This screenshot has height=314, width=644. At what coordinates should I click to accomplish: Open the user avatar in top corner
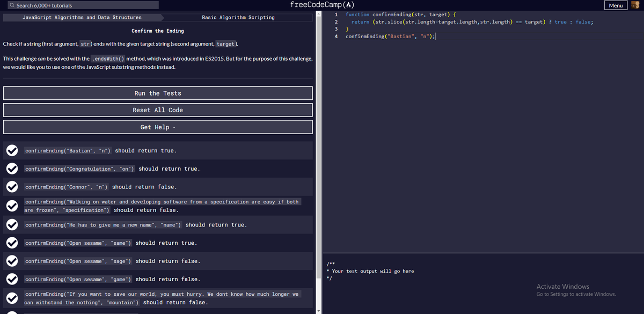(636, 5)
